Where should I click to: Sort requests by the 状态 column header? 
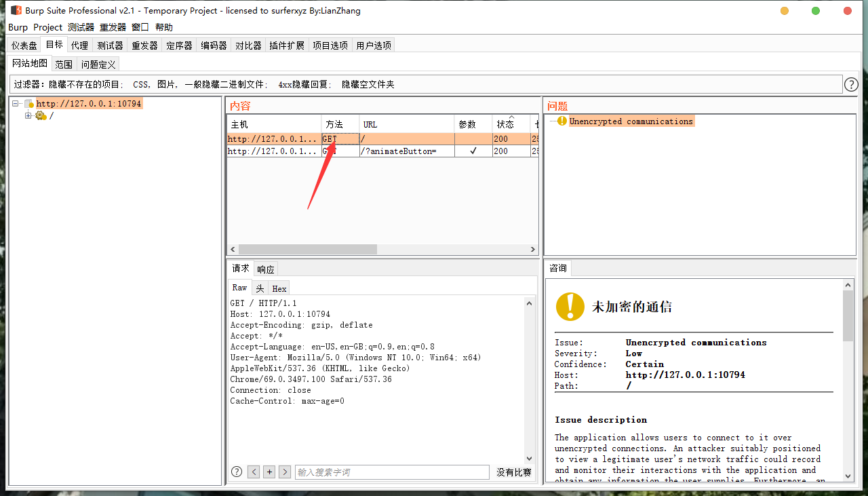[506, 123]
